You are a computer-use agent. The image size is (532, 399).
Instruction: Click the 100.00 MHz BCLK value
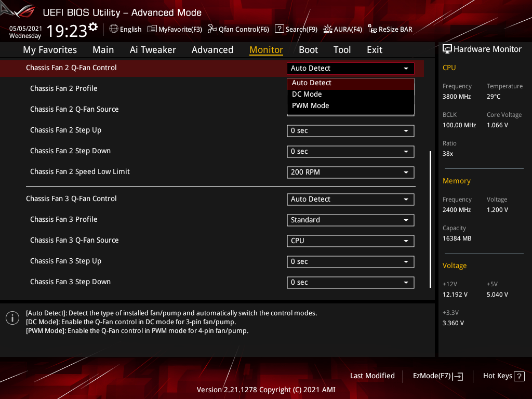459,125
